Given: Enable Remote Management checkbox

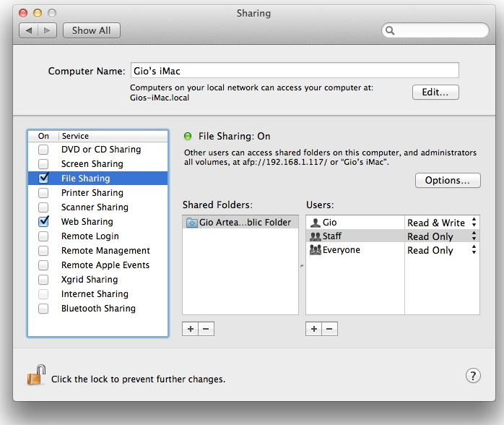Looking at the screenshot, I should (43, 251).
